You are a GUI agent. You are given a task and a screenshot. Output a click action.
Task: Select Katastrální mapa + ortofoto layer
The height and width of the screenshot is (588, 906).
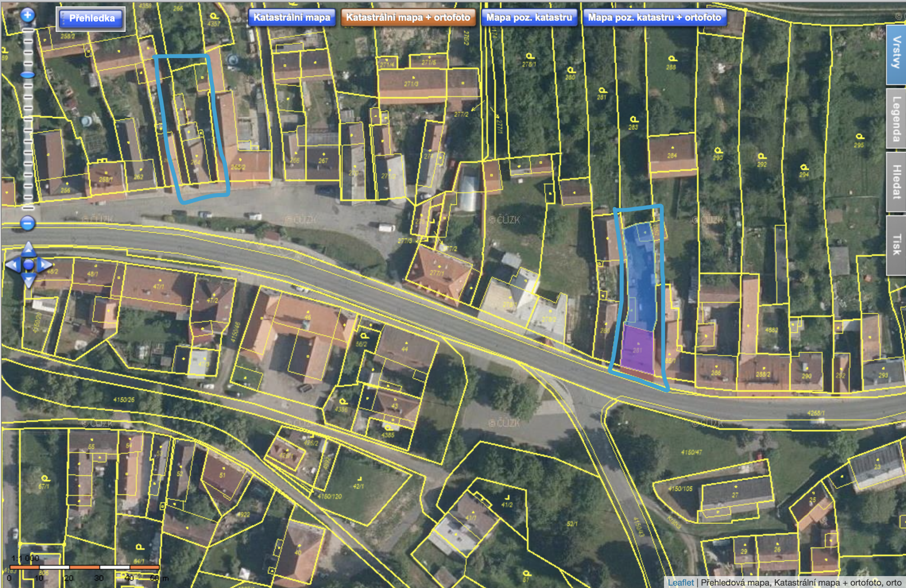pos(408,18)
